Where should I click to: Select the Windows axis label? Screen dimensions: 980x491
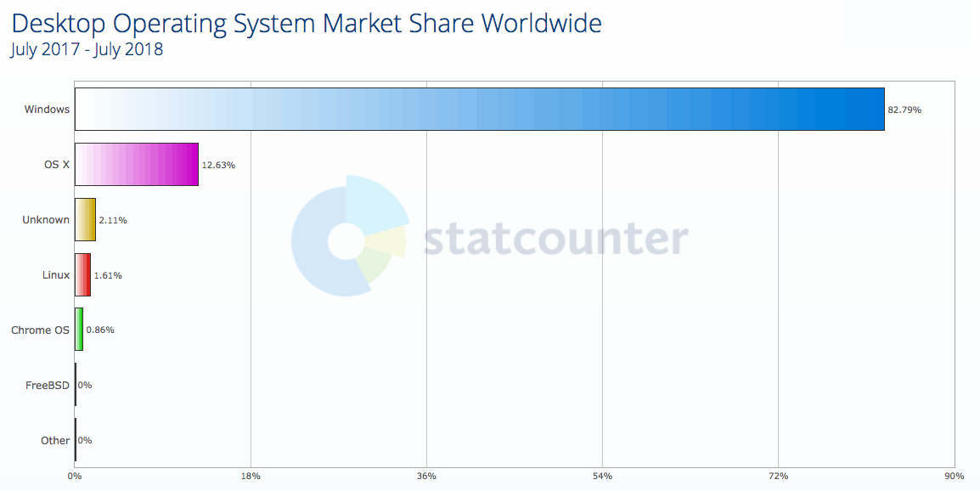pyautogui.click(x=47, y=110)
